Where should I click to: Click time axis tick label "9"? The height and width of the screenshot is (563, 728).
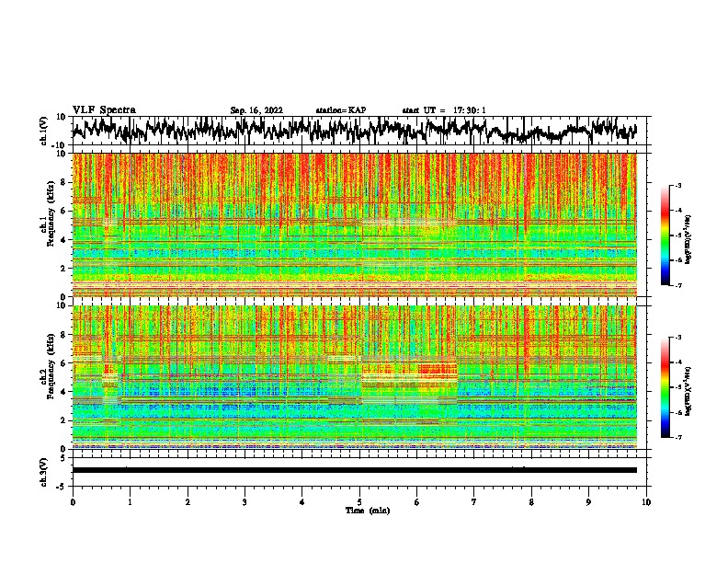[x=588, y=502]
